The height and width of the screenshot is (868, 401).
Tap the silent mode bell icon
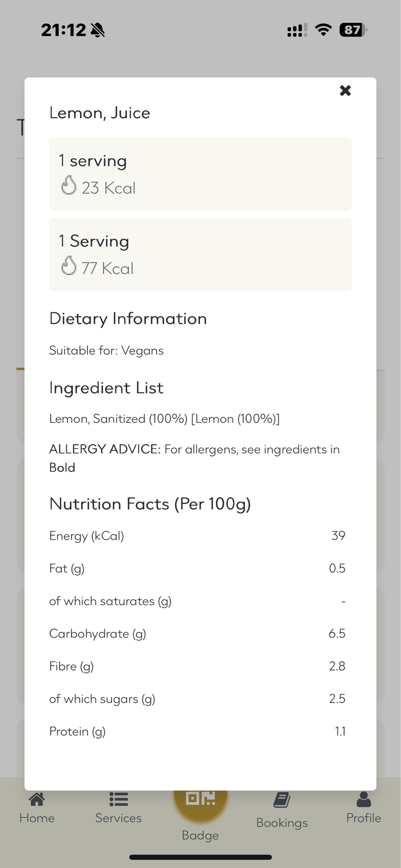coord(98,30)
